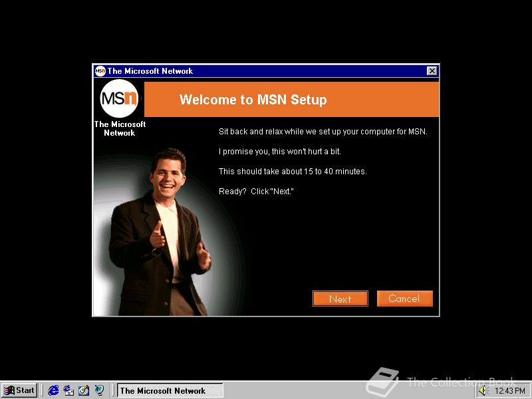Viewport: 532px width, 399px height.
Task: Click 'The Microsoft Network' caption under the logo
Action: pos(120,128)
